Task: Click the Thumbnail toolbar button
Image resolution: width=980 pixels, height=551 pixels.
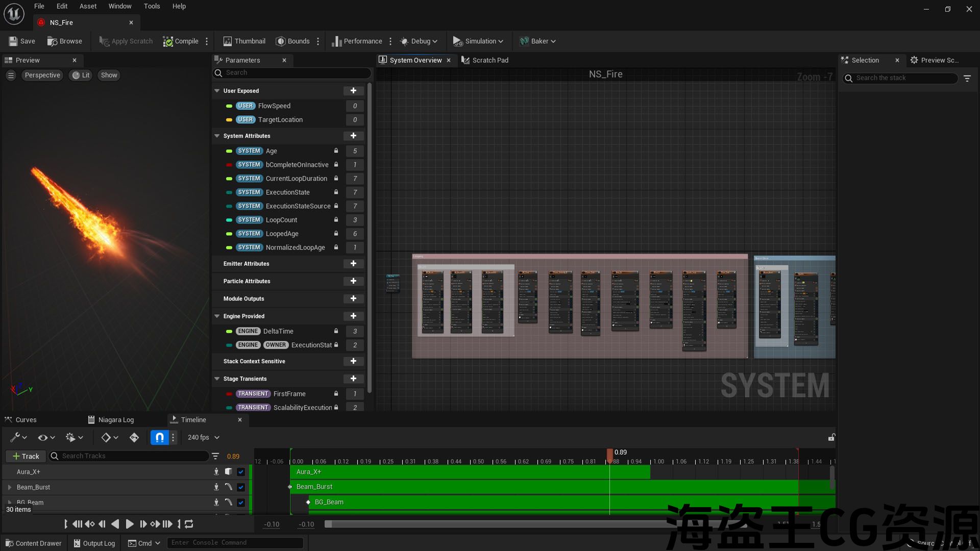Action: coord(244,41)
